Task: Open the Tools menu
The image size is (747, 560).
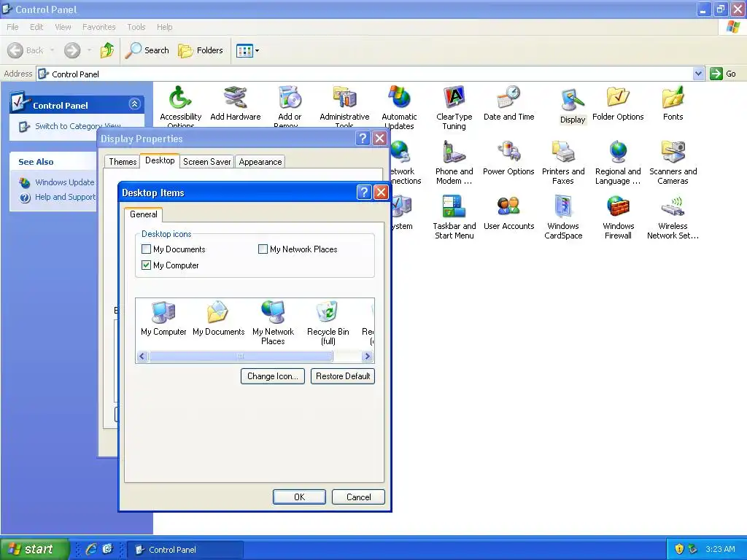Action: point(136,27)
